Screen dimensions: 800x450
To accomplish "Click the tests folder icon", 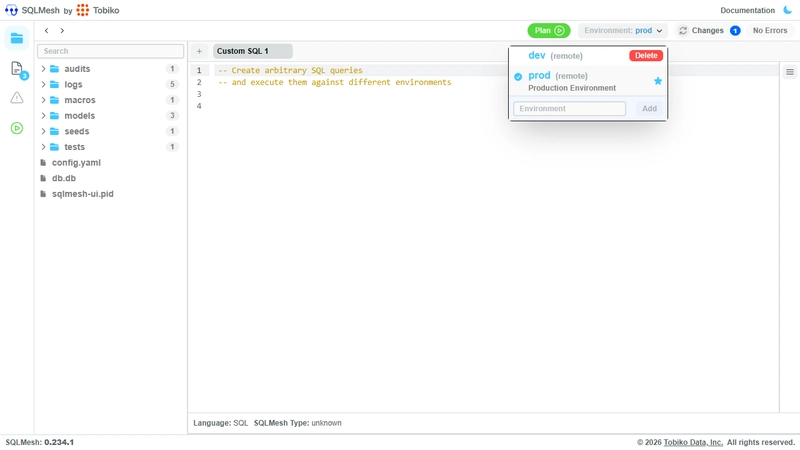I will point(55,147).
